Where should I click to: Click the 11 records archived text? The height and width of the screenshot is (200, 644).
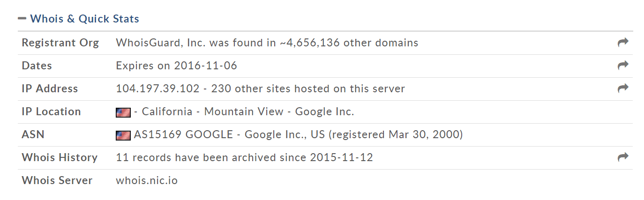244,158
